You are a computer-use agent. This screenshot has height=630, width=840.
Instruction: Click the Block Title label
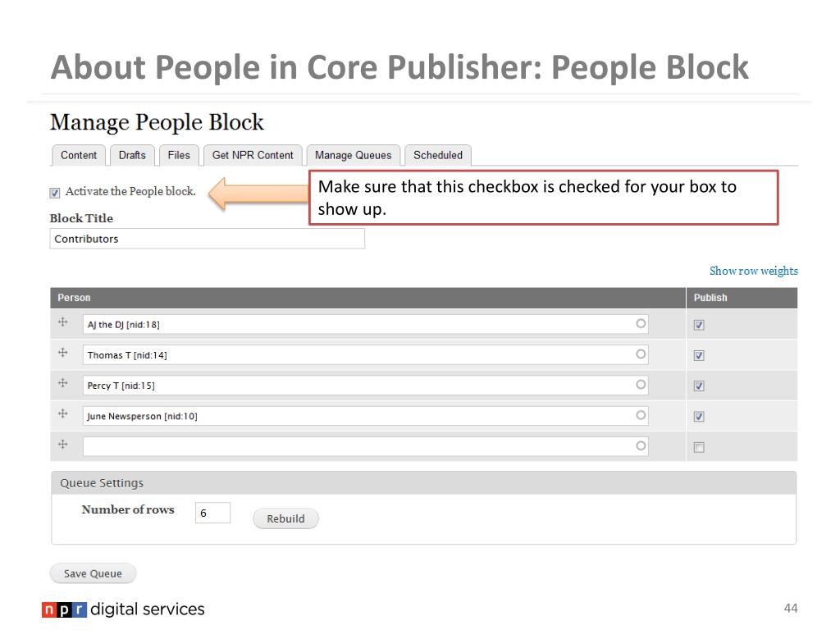(81, 218)
